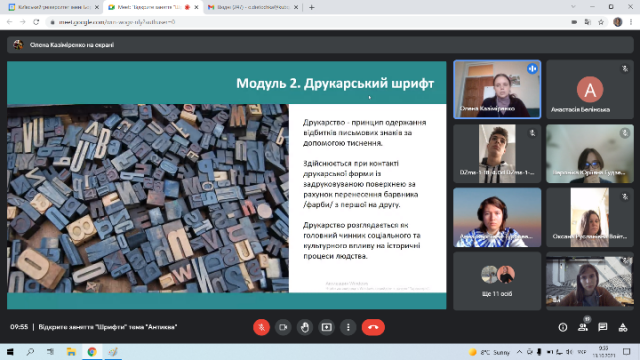Viewport: 640px width, 360px height.
Task: Open meeting details info icon
Action: pyautogui.click(x=563, y=327)
